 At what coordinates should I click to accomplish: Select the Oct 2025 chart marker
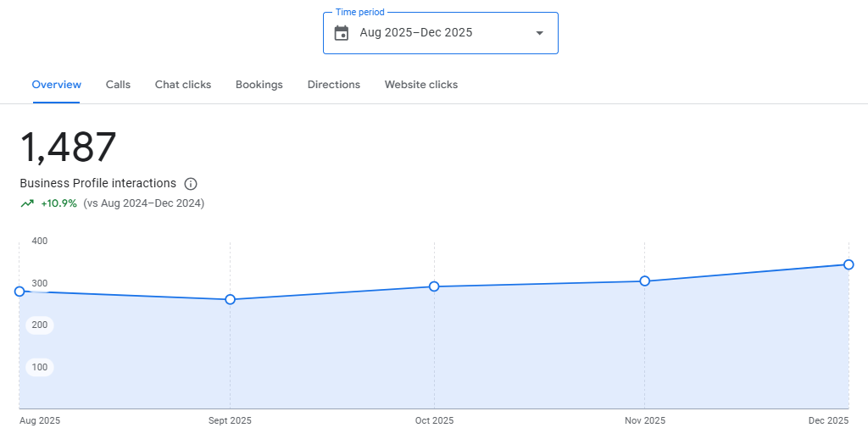point(434,286)
